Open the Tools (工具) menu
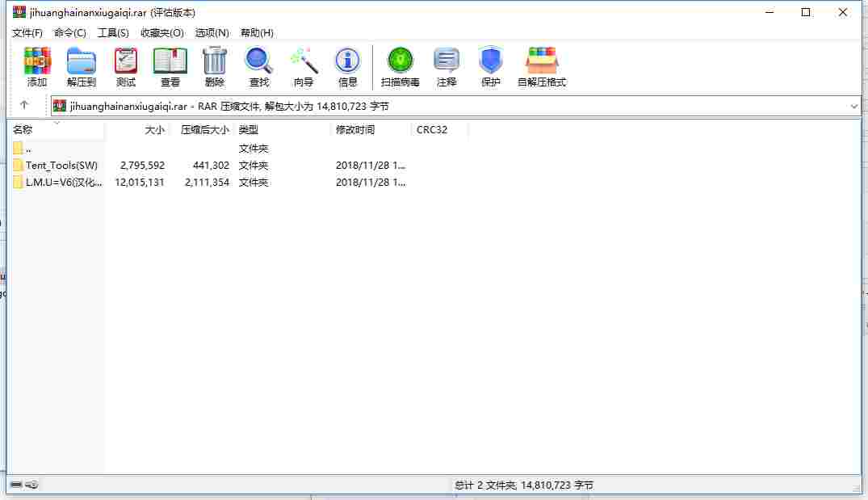This screenshot has height=500, width=868. (x=113, y=32)
